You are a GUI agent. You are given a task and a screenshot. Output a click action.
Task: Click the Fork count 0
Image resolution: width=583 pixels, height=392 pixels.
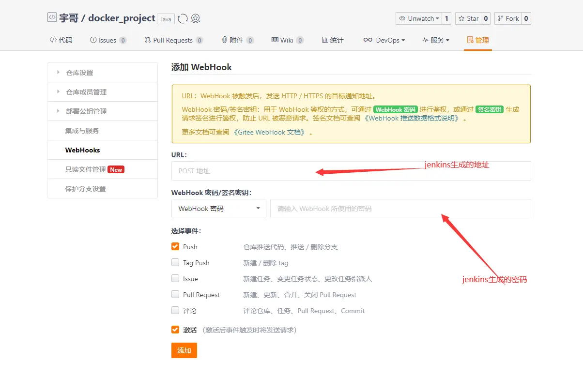[x=526, y=18]
